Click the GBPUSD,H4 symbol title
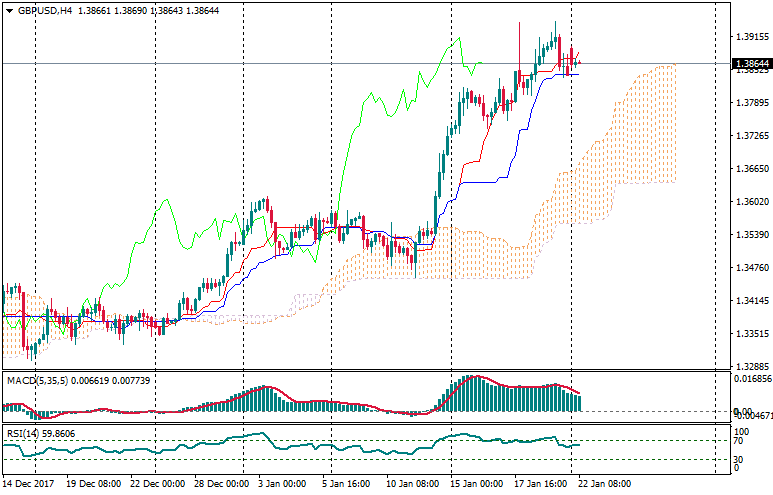 (44, 10)
